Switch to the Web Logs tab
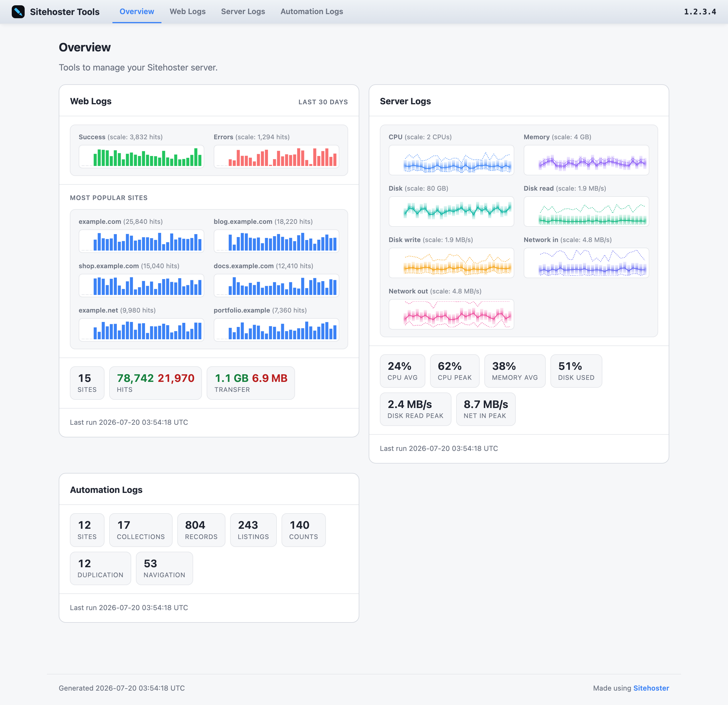The height and width of the screenshot is (705, 728). (x=188, y=11)
